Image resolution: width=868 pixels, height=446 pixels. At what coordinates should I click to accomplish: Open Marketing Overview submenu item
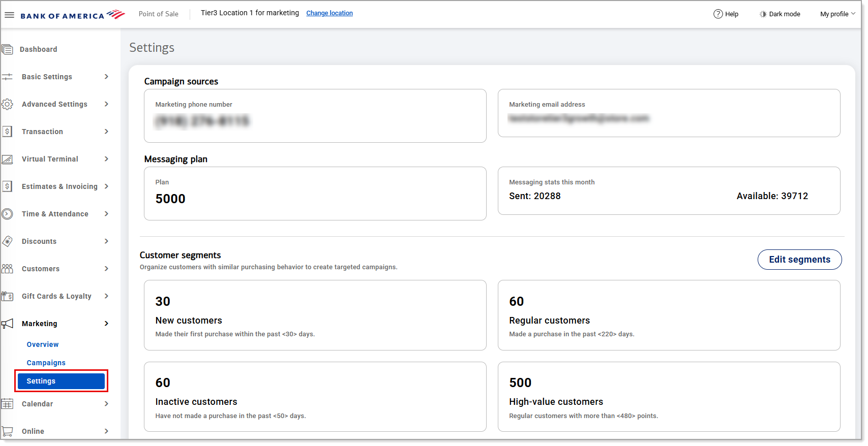point(43,344)
